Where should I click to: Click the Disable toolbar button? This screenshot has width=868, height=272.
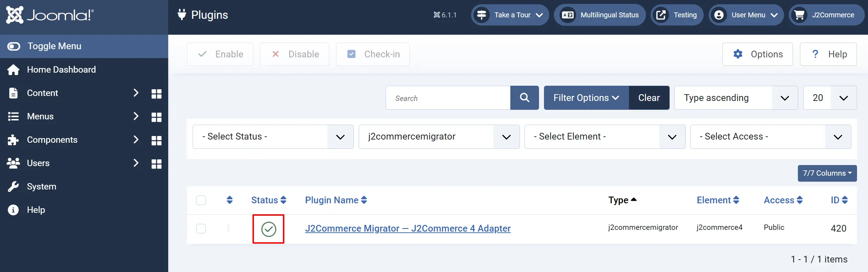click(294, 54)
